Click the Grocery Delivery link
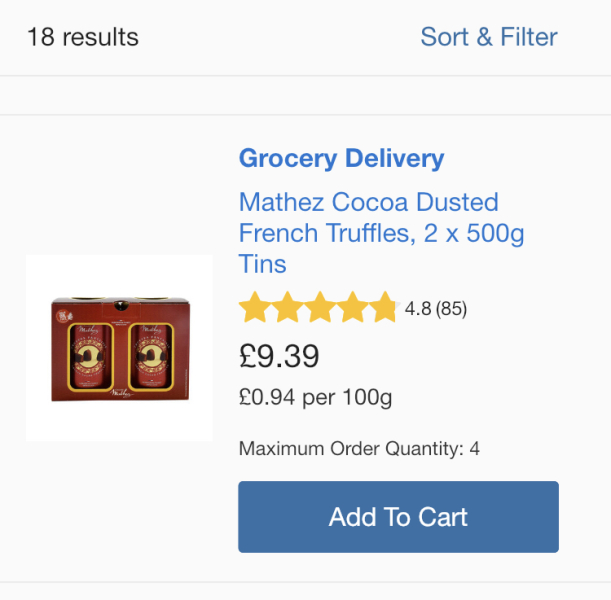The image size is (611, 600). [x=341, y=158]
